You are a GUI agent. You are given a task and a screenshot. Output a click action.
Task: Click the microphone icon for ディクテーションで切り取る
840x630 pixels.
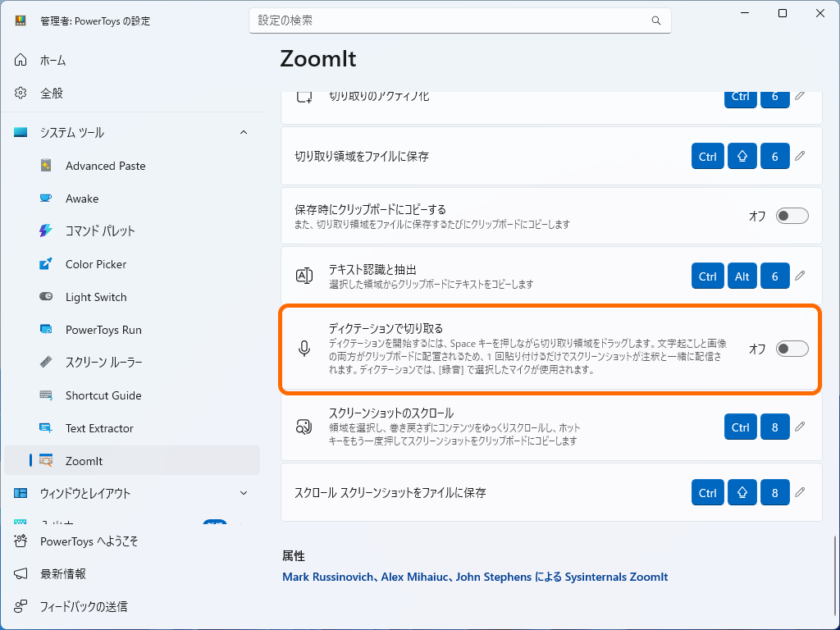pos(304,349)
